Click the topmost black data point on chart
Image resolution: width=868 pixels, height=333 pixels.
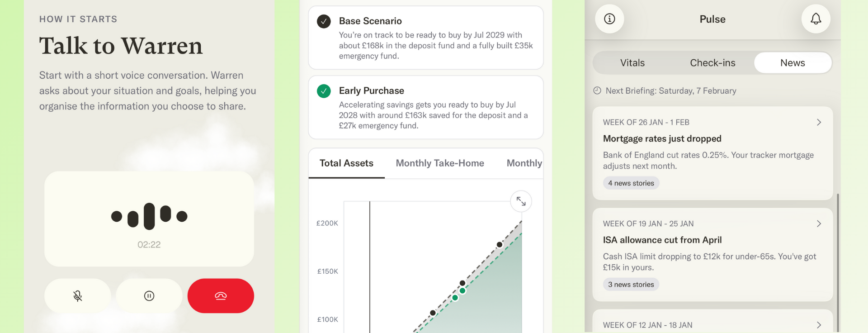(500, 245)
